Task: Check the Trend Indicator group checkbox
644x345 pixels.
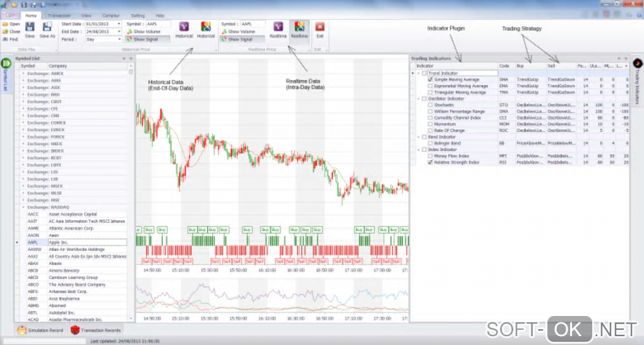Action: click(x=425, y=73)
